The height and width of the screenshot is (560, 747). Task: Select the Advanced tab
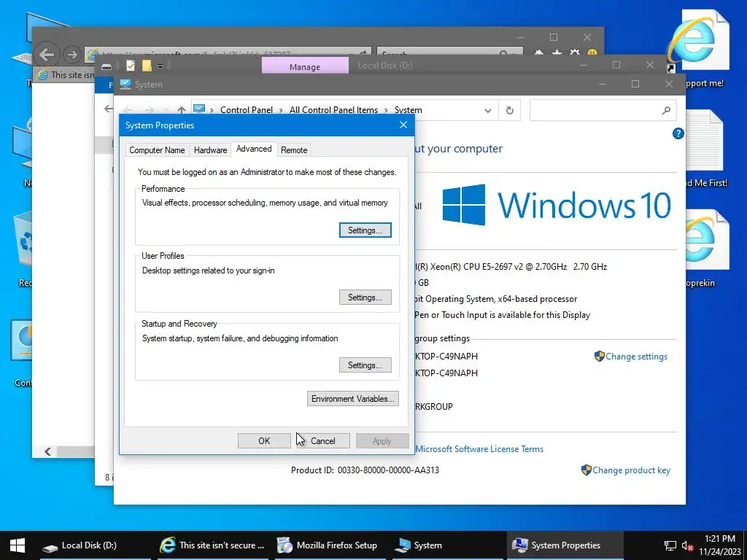point(254,149)
